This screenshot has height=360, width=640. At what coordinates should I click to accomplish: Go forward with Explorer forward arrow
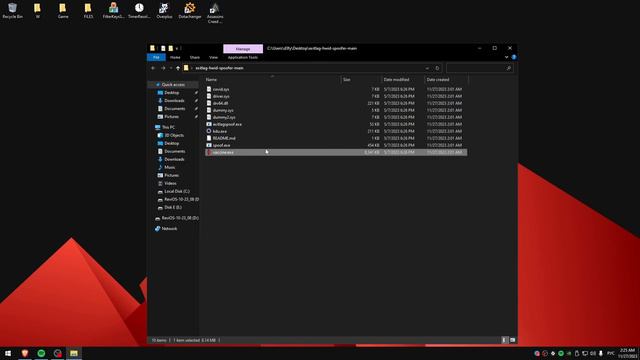pyautogui.click(x=163, y=68)
